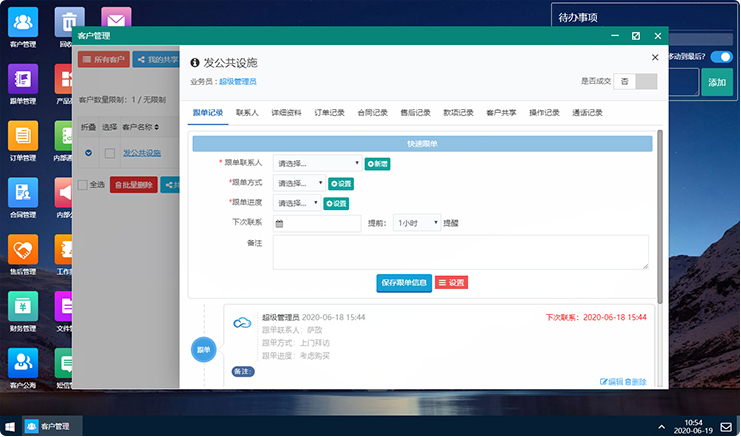741x437 pixels.
Task: Click the 保存跟单信息 button
Action: [404, 283]
